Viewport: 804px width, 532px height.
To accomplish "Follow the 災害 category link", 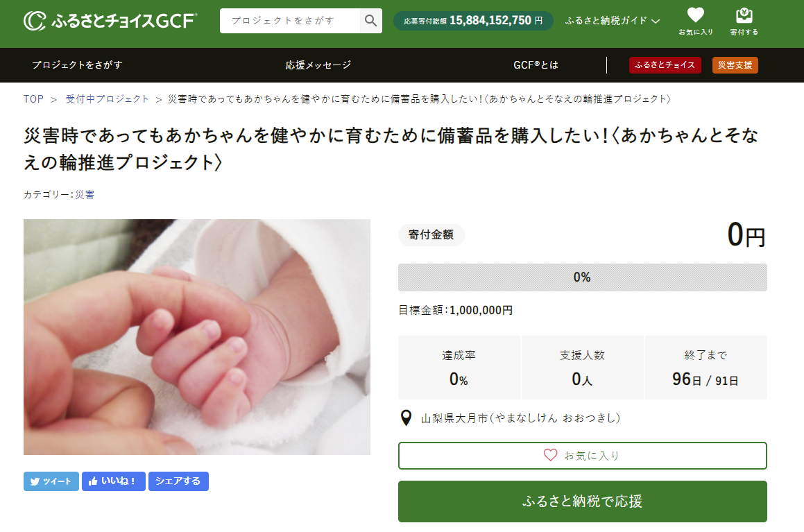I will click(85, 195).
